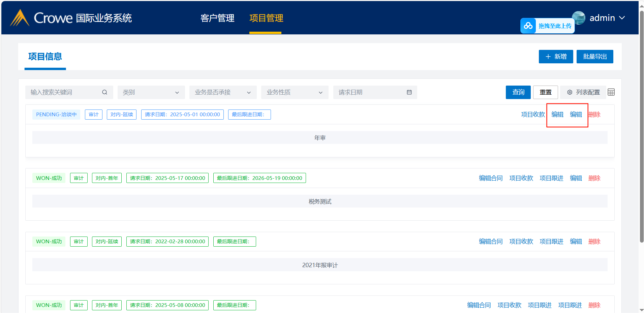Select the 项目管理 menu tab

click(266, 18)
